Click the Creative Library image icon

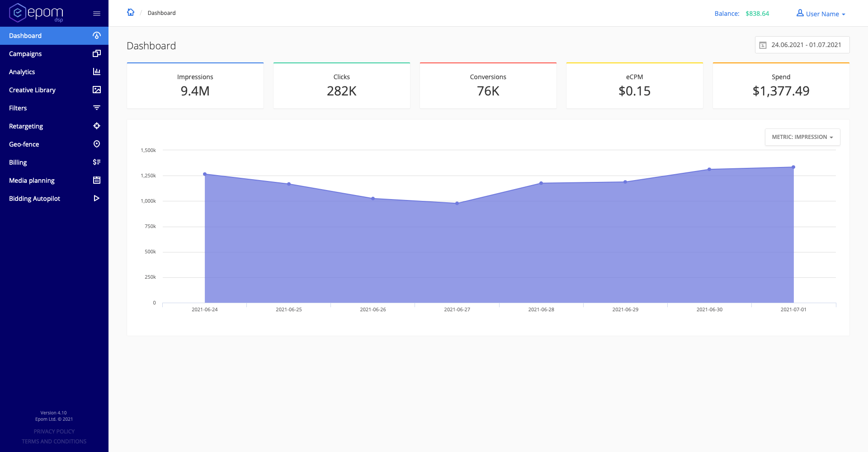(x=97, y=90)
